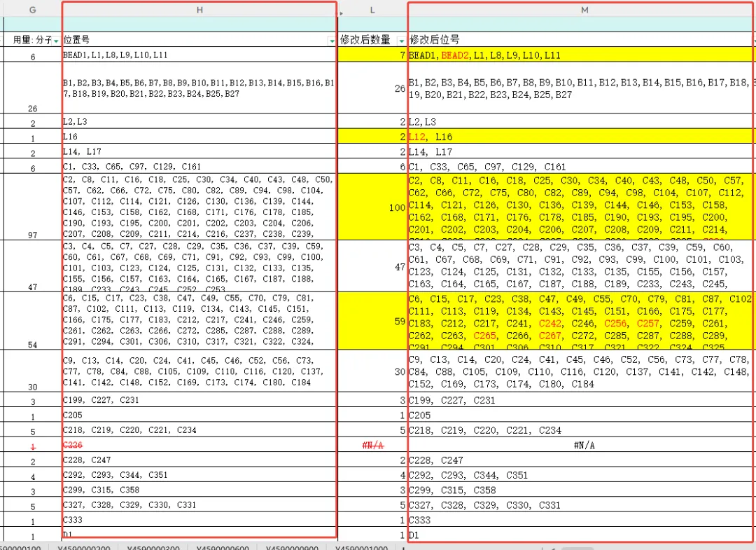756x550 pixels.
Task: Select quantity 97 in column G
Action: (x=33, y=207)
